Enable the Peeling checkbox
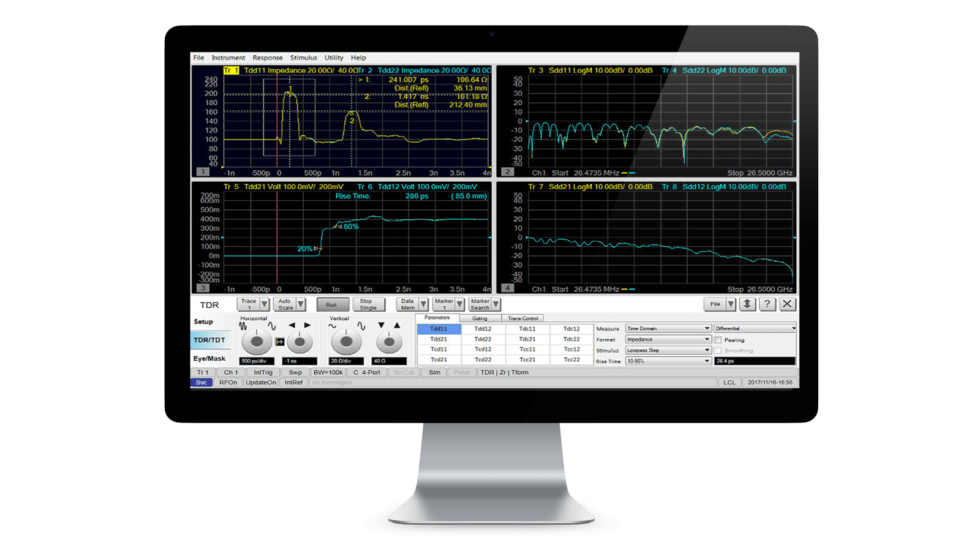 718,340
